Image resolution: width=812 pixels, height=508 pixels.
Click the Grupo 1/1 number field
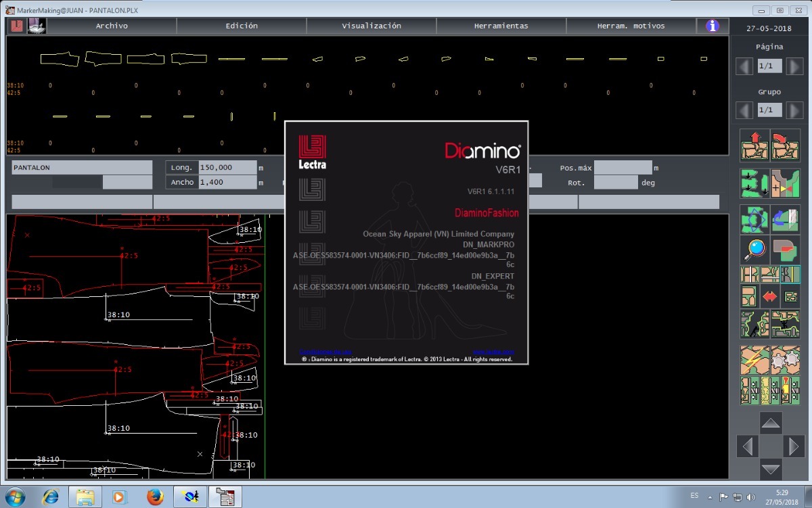pos(769,110)
